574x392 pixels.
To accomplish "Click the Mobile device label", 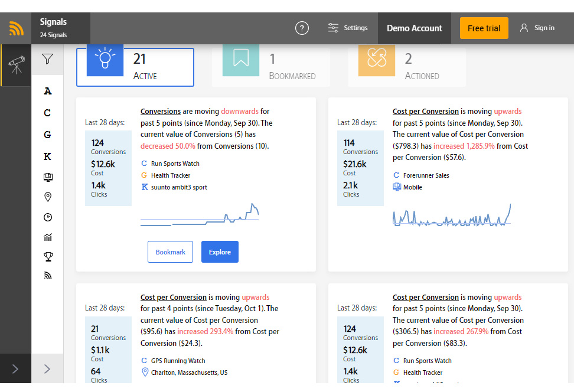I will coord(413,187).
